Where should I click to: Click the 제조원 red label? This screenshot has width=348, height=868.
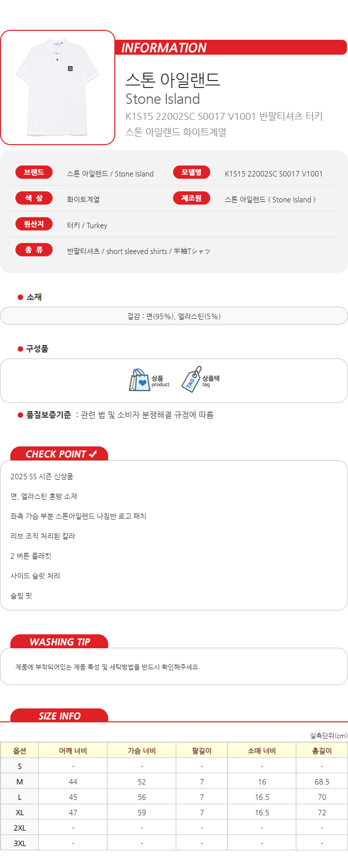(191, 198)
